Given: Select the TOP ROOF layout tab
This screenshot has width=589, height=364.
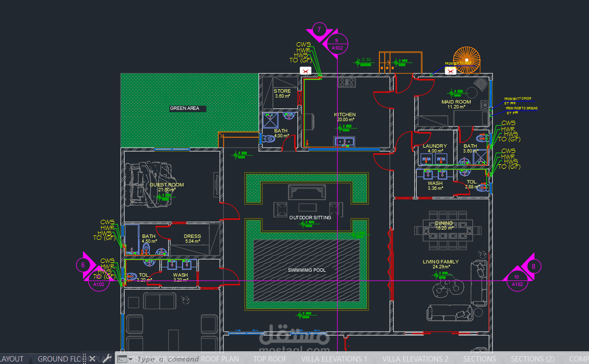Looking at the screenshot, I should [270, 359].
